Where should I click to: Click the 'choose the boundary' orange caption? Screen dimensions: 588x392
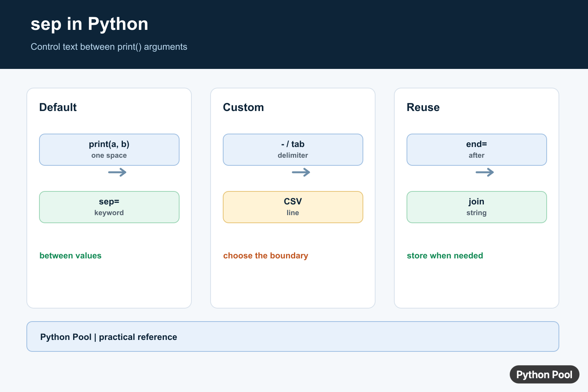[266, 256]
